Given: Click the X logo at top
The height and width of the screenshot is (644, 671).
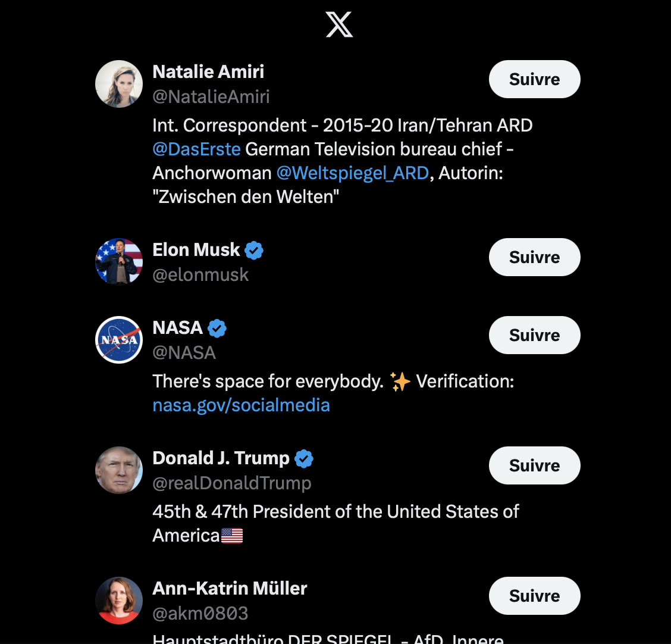Looking at the screenshot, I should (x=339, y=24).
